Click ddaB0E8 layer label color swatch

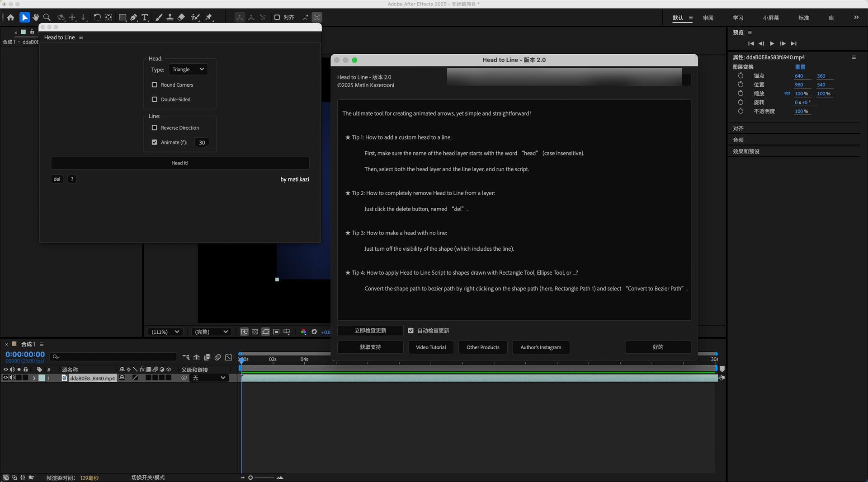pyautogui.click(x=42, y=378)
